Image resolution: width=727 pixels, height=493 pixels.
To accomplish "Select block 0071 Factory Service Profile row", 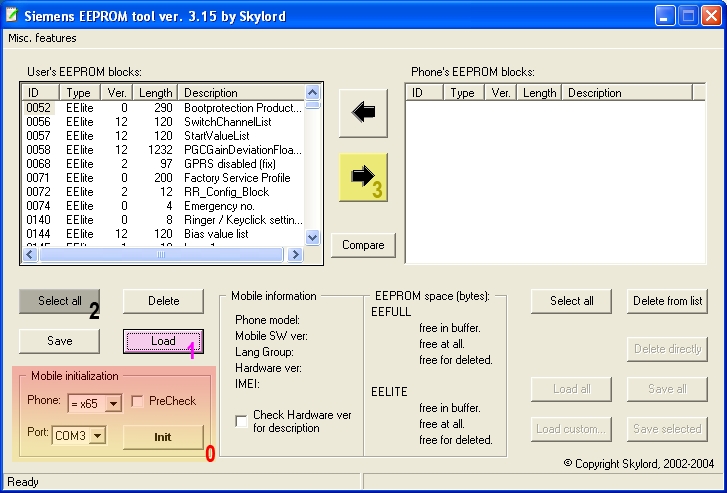I will coord(164,178).
